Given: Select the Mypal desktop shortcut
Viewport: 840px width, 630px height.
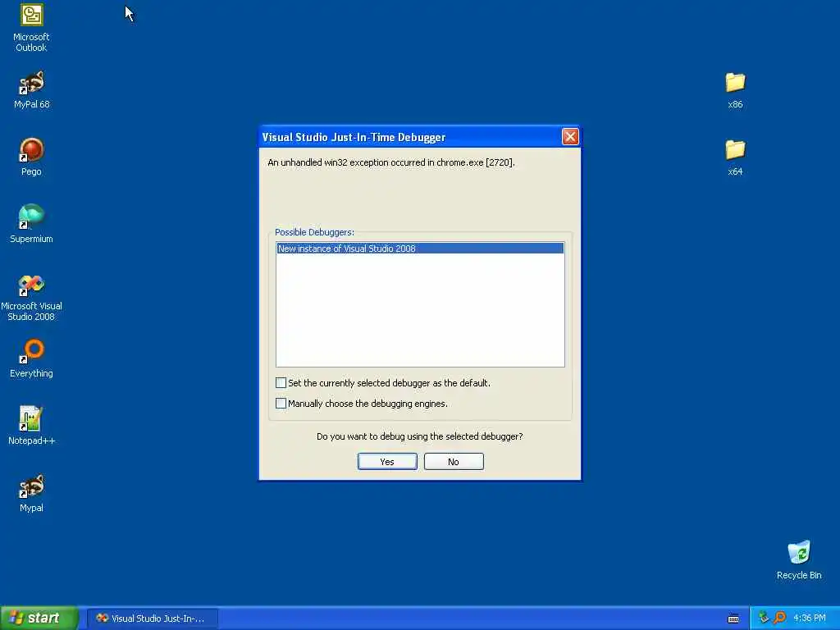Looking at the screenshot, I should pyautogui.click(x=31, y=493).
